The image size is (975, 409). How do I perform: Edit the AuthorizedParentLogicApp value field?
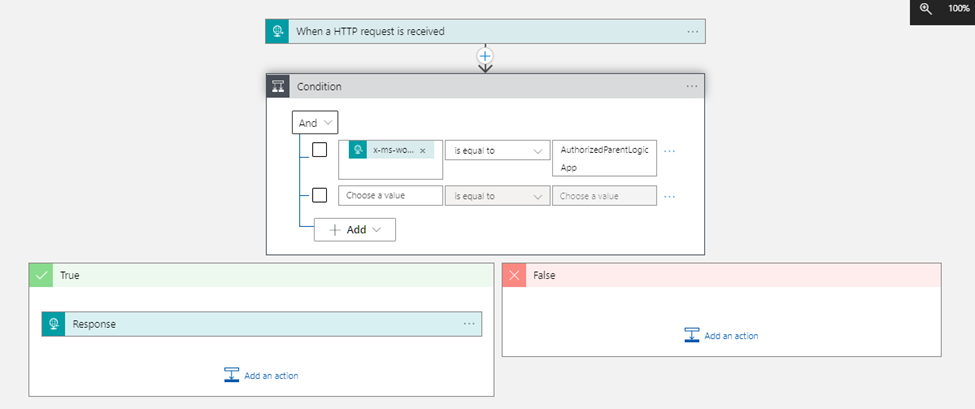[x=604, y=159]
